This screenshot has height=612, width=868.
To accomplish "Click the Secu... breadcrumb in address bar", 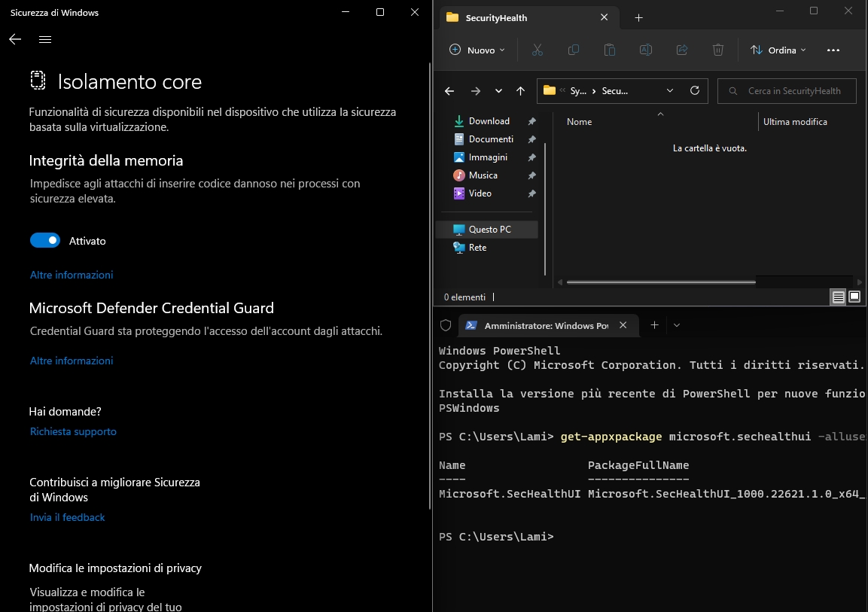I will [614, 91].
